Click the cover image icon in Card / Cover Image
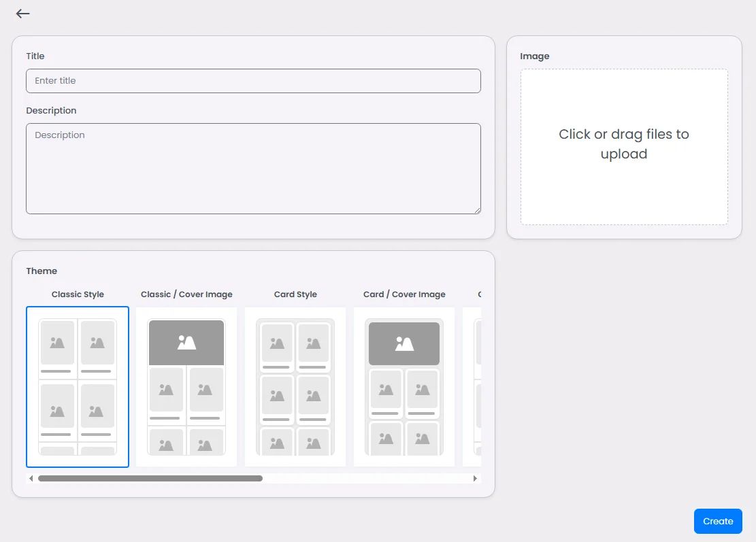The height and width of the screenshot is (542, 756). pyautogui.click(x=404, y=343)
